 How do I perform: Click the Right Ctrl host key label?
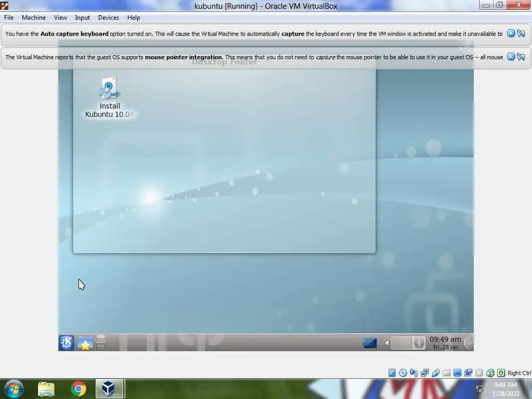coord(519,373)
